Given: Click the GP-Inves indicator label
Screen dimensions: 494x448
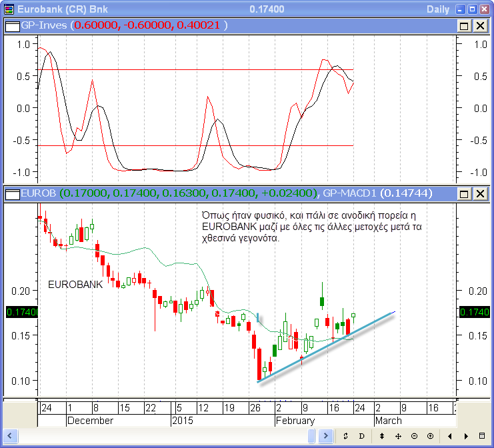Looking at the screenshot, I should coord(44,25).
